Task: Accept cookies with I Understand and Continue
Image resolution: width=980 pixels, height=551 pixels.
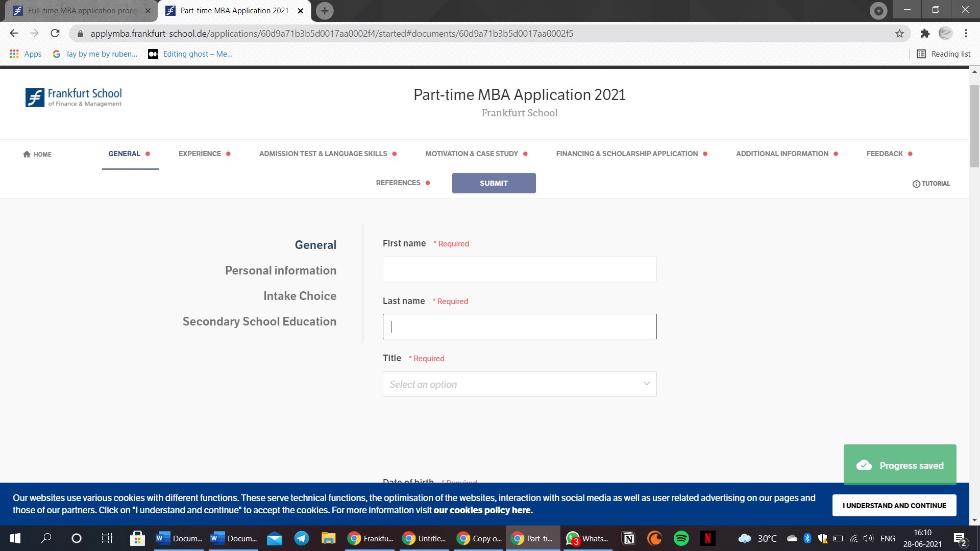Action: (x=894, y=505)
